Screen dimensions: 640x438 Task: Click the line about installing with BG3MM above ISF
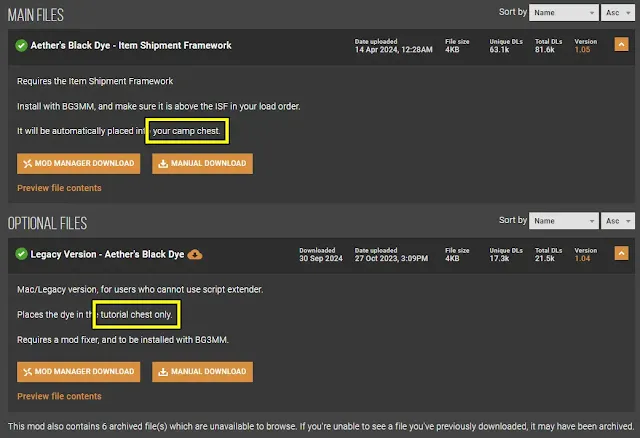(158, 106)
